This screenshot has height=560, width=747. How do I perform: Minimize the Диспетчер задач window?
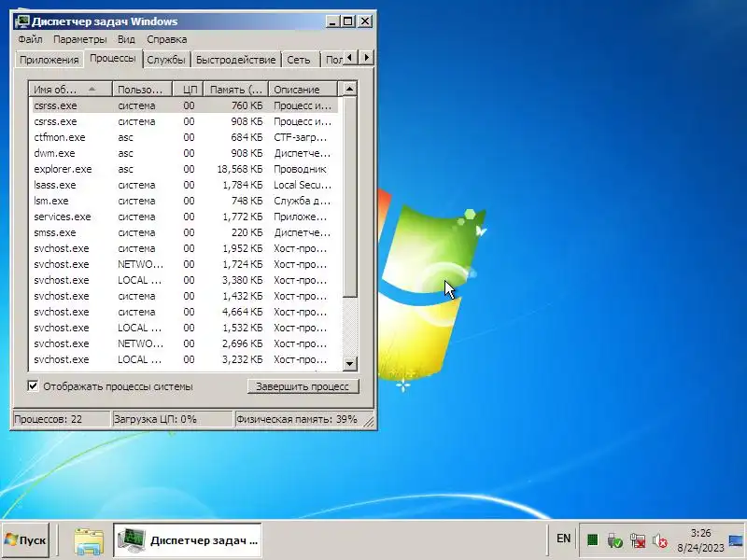(333, 21)
